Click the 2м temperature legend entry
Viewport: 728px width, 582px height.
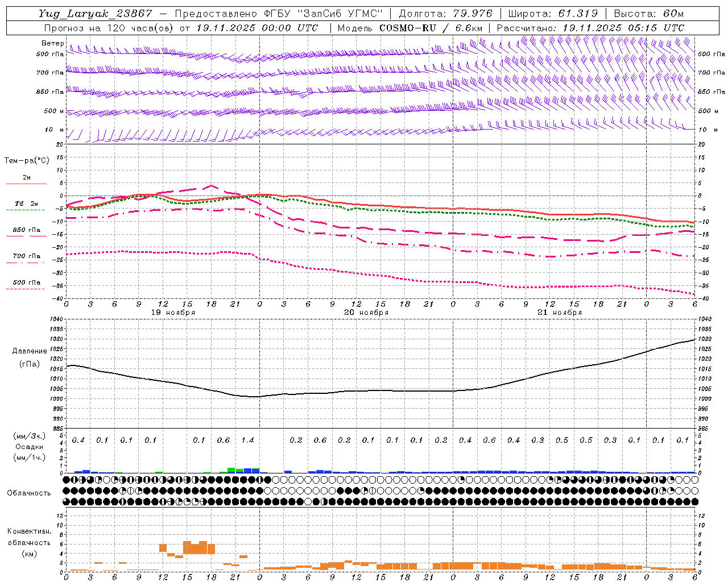[27, 177]
